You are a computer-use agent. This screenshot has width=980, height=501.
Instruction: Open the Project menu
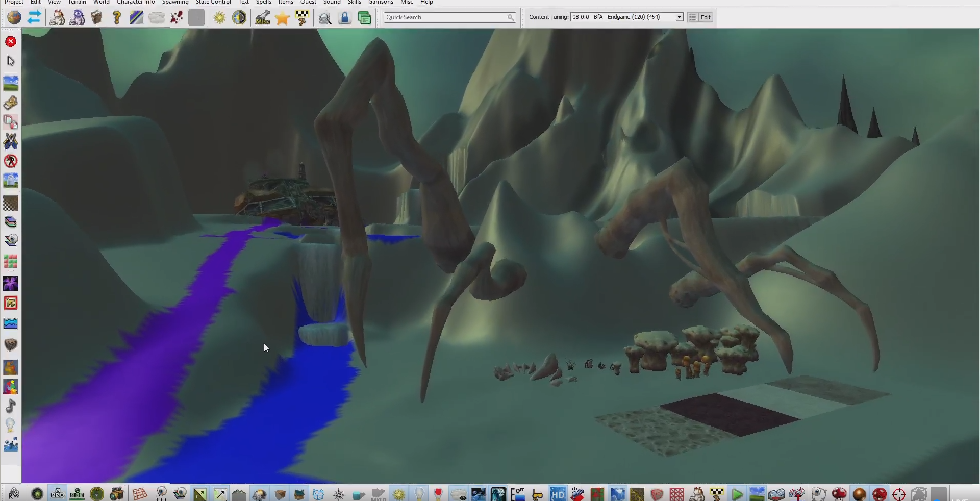point(14,2)
